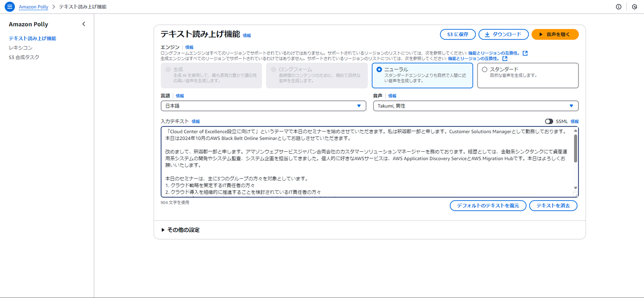Image resolution: width=644 pixels, height=298 pixels.
Task: Open S3 合成タスク in sidebar
Action: click(x=24, y=57)
